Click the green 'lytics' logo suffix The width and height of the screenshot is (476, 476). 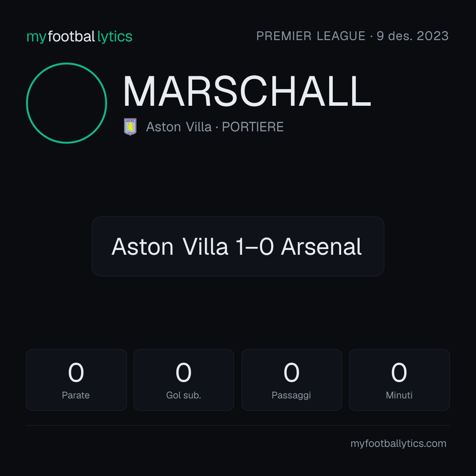115,37
